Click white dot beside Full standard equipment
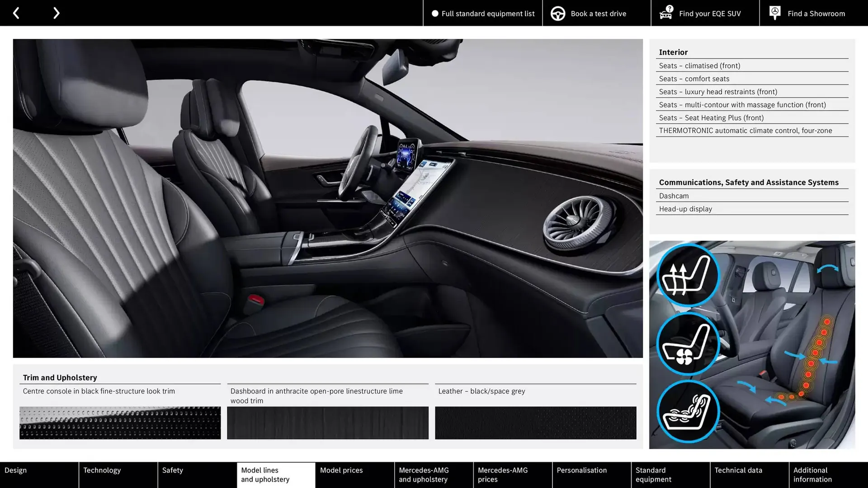 click(x=435, y=14)
